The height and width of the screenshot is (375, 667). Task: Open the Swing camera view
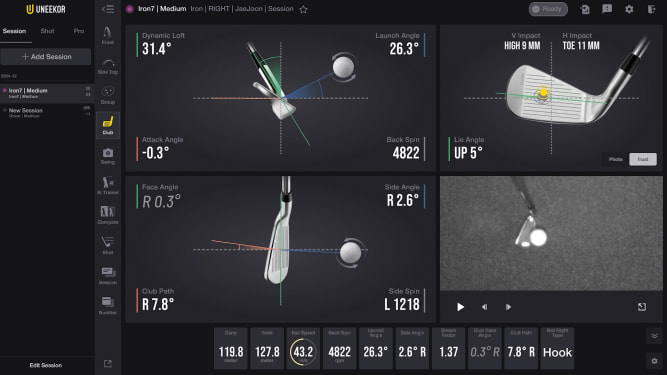(x=108, y=156)
